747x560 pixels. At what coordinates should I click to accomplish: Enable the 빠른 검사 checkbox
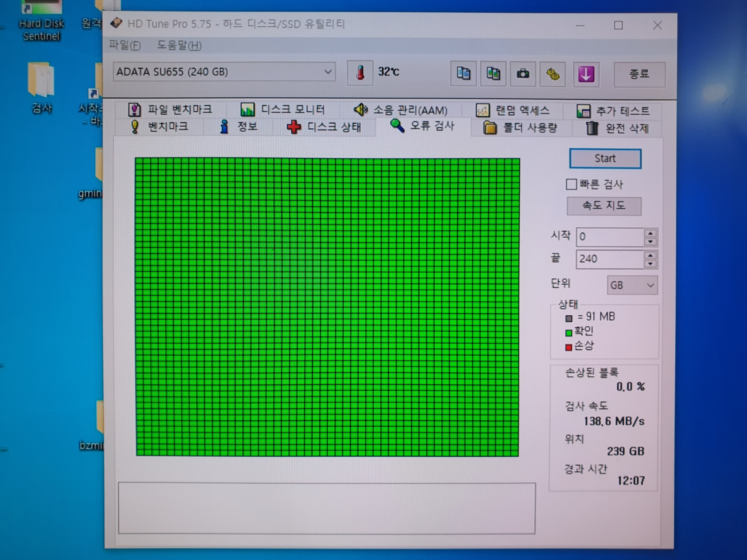coord(571,184)
